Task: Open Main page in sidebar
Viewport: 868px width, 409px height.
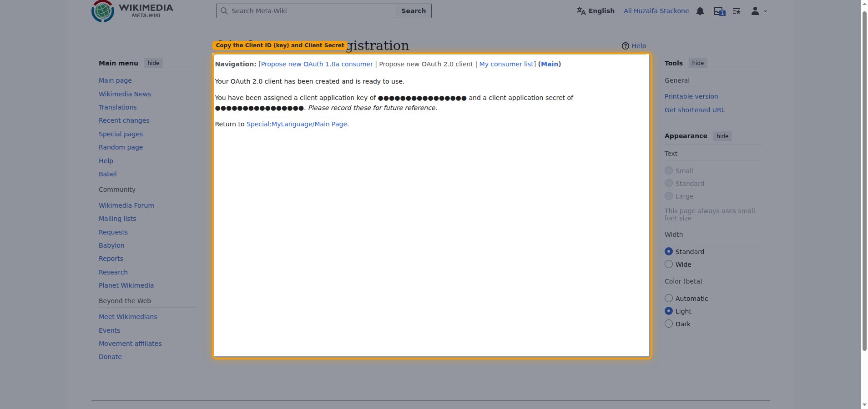Action: pyautogui.click(x=115, y=80)
